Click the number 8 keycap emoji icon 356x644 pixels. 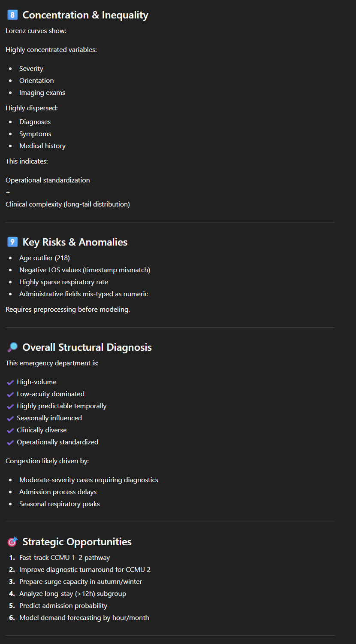(12, 15)
